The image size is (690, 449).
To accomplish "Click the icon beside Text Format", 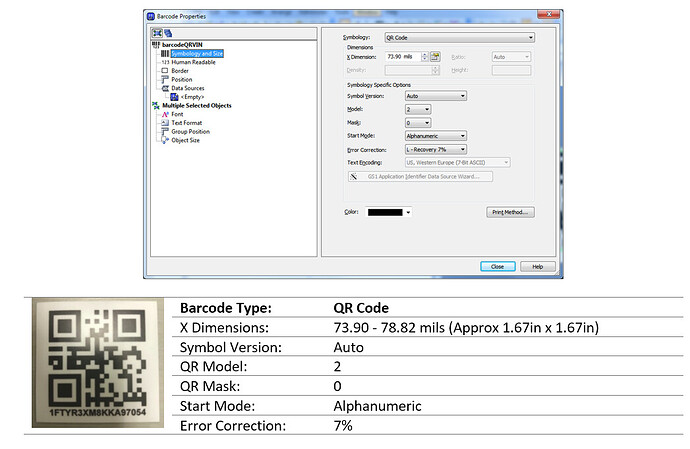I will (x=165, y=123).
